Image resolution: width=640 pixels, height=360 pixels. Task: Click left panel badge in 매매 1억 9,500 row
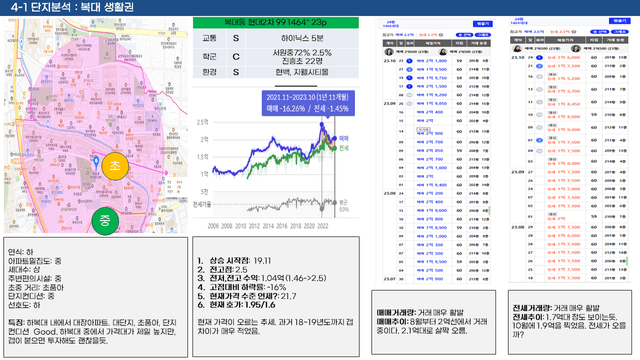pyautogui.click(x=409, y=69)
